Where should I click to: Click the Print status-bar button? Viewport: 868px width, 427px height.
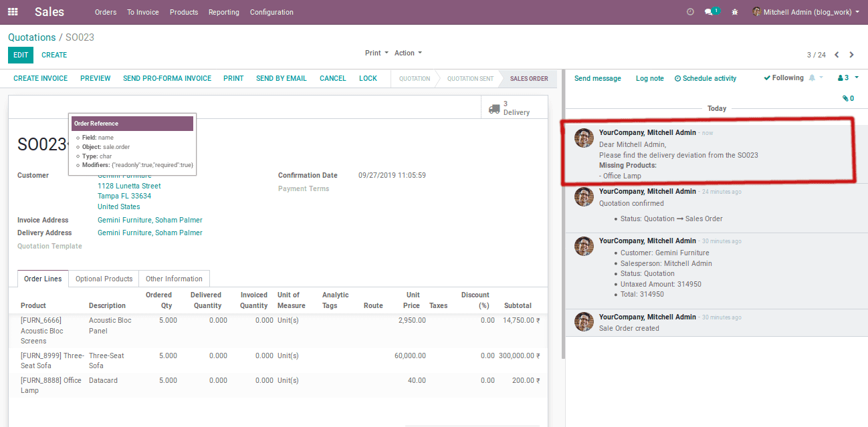pyautogui.click(x=233, y=78)
